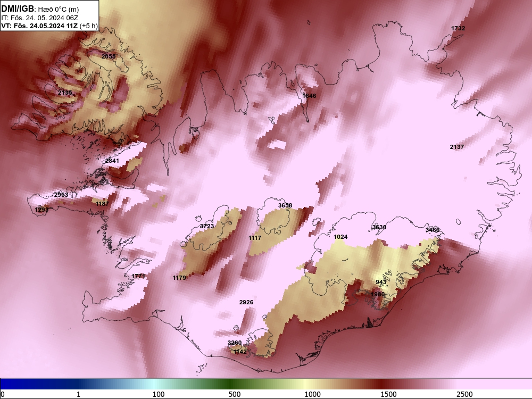The image size is (532, 399).
Task: Click the 1179 value label
Action: [x=179, y=278]
